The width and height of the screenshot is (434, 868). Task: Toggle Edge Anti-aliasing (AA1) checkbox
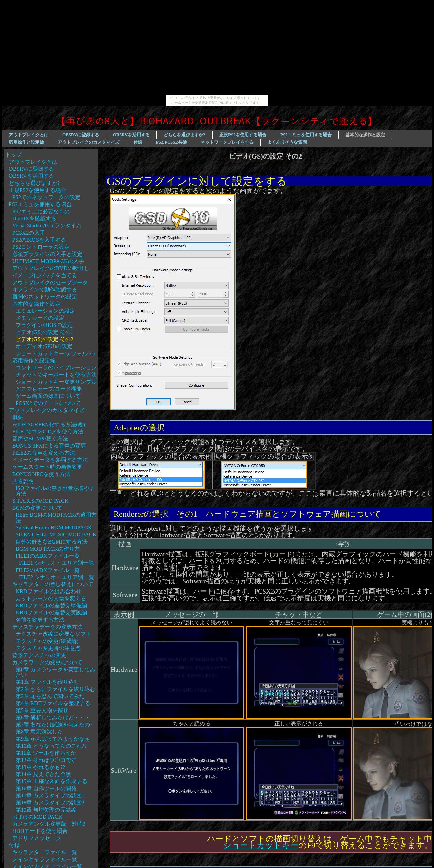pyautogui.click(x=119, y=364)
